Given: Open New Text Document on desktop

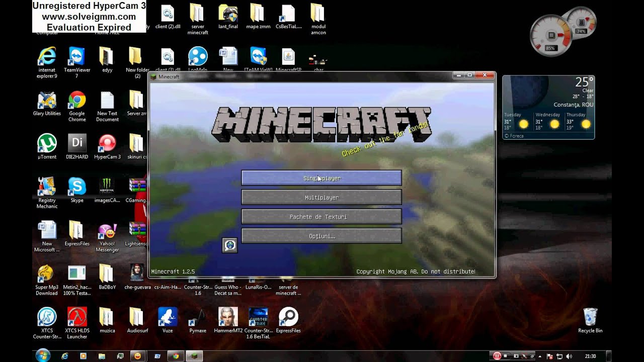Looking at the screenshot, I should (x=107, y=106).
